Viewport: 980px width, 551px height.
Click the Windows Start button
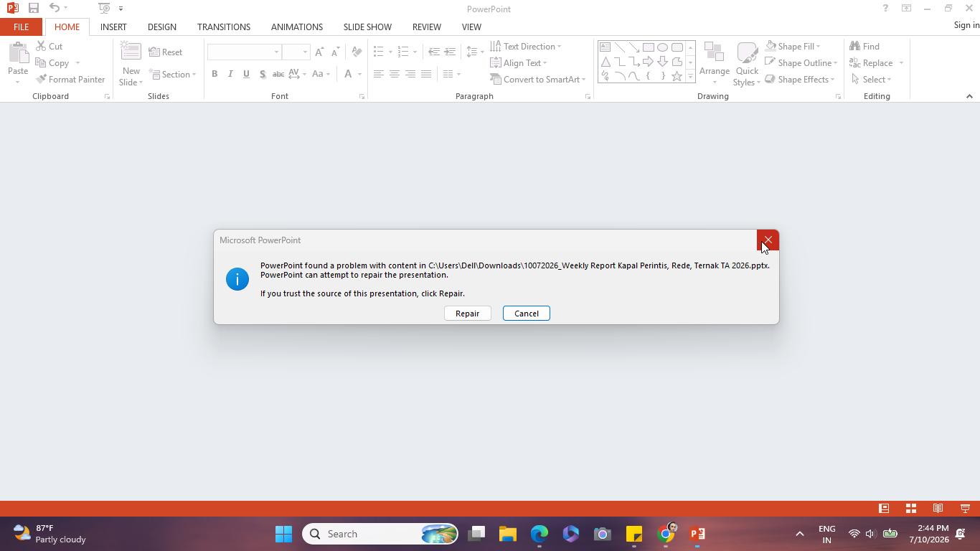coord(283,534)
